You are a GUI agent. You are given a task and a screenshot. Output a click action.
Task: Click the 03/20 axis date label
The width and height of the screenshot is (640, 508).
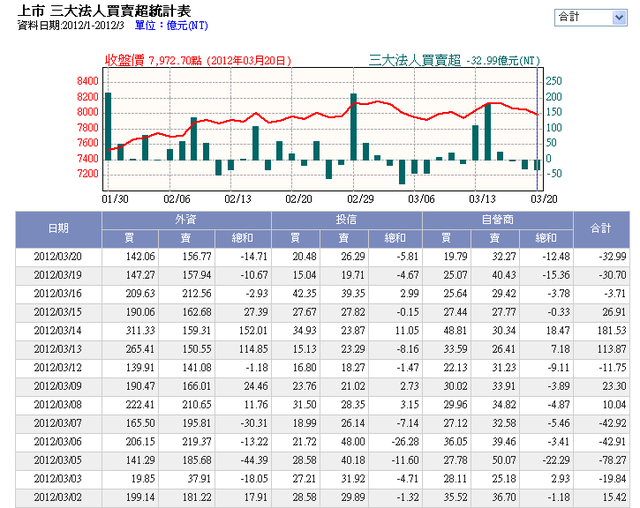(544, 199)
